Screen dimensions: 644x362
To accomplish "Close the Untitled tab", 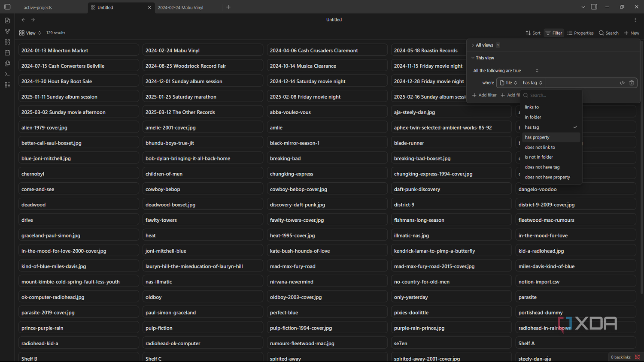I will click(149, 7).
